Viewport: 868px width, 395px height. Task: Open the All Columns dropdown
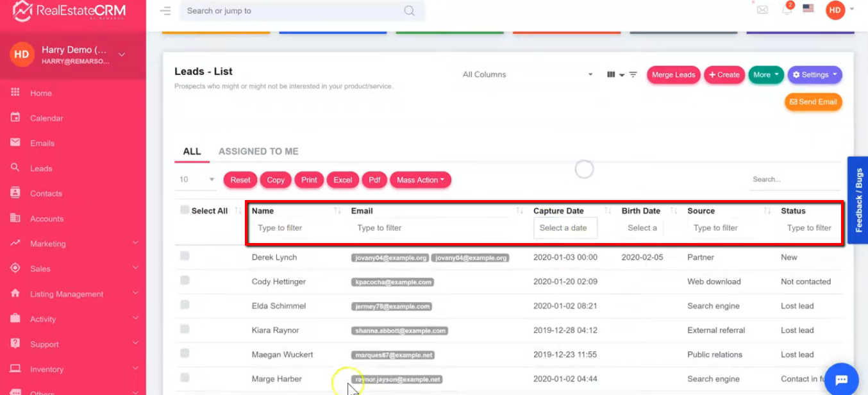point(528,75)
